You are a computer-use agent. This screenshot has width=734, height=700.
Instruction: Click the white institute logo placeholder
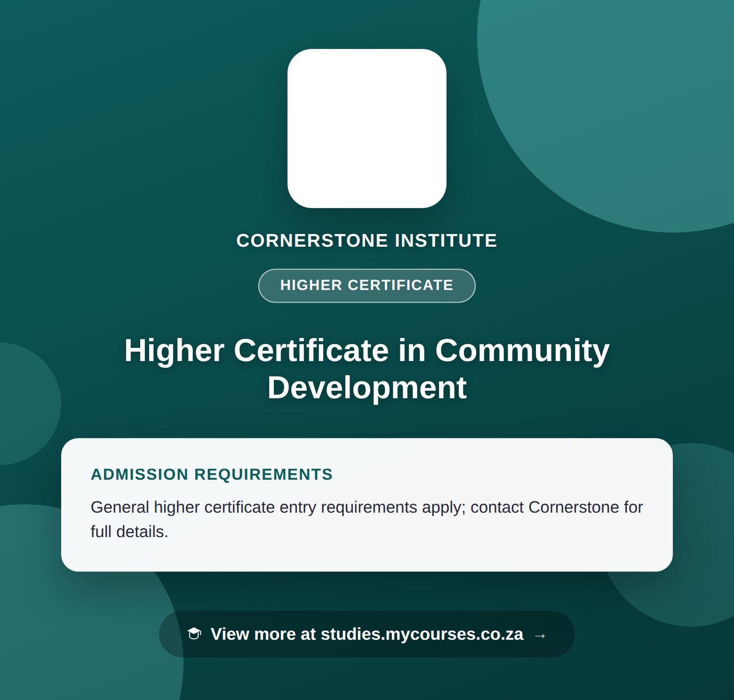[367, 129]
